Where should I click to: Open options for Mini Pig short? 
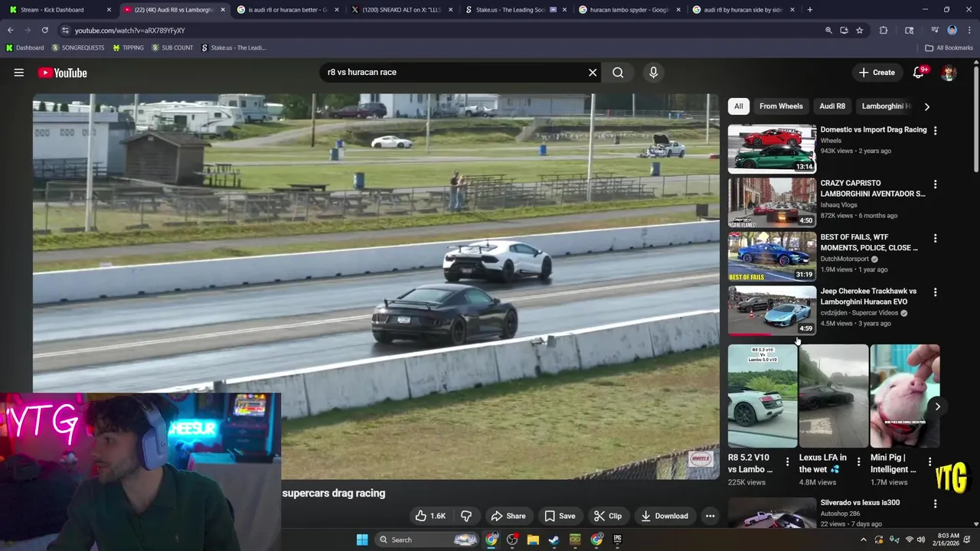929,462
